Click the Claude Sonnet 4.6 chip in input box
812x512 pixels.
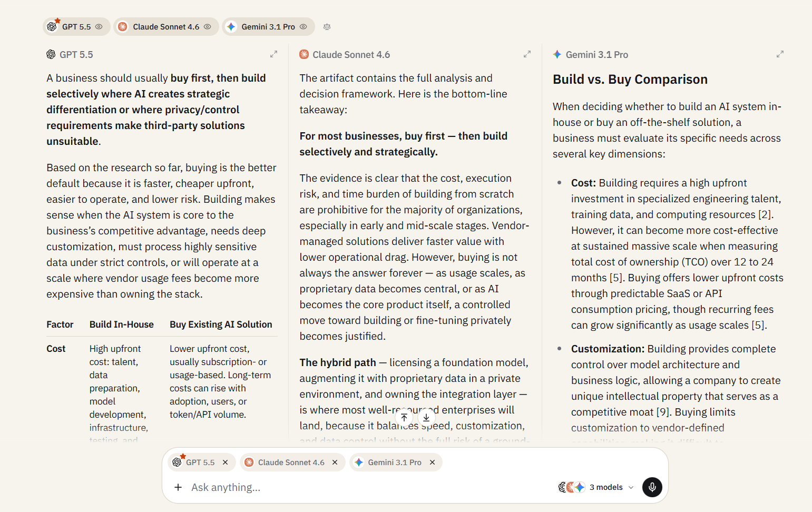pyautogui.click(x=292, y=462)
